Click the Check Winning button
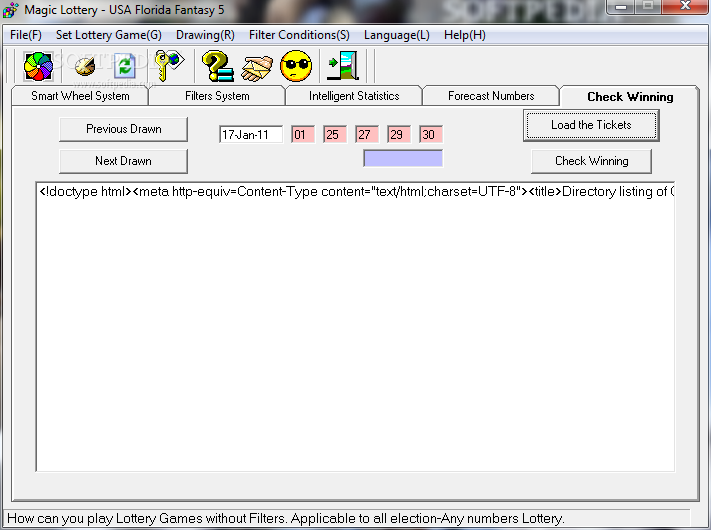This screenshot has height=530, width=711. (591, 161)
